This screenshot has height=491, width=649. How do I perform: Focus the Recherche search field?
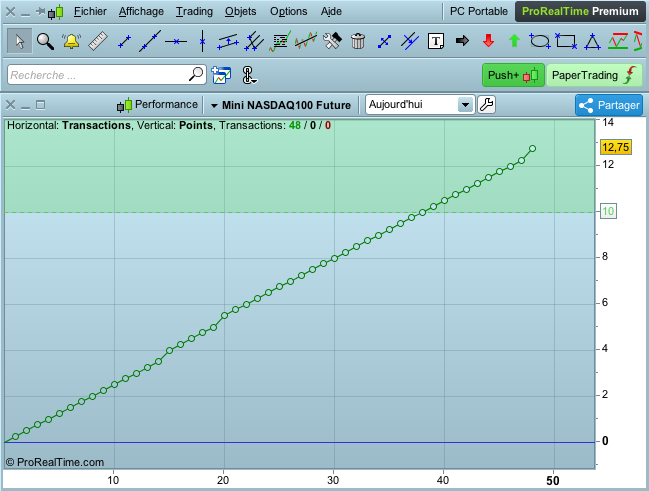(x=107, y=75)
